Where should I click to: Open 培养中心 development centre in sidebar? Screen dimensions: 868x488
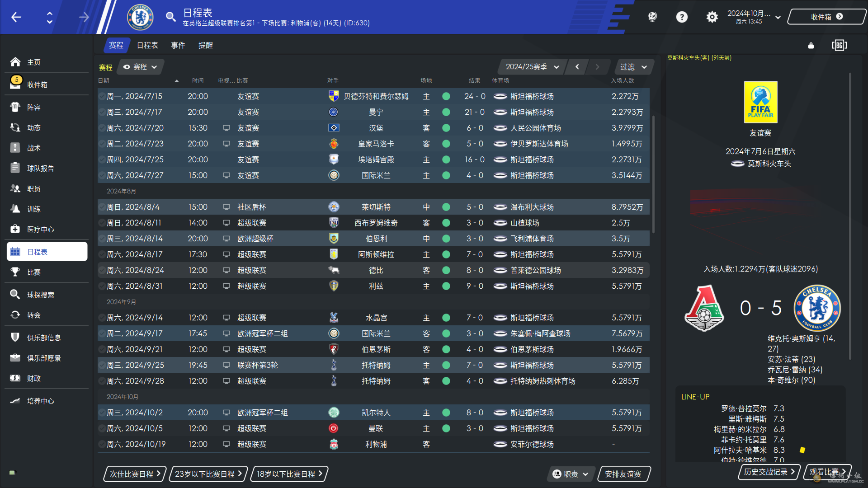coord(47,401)
